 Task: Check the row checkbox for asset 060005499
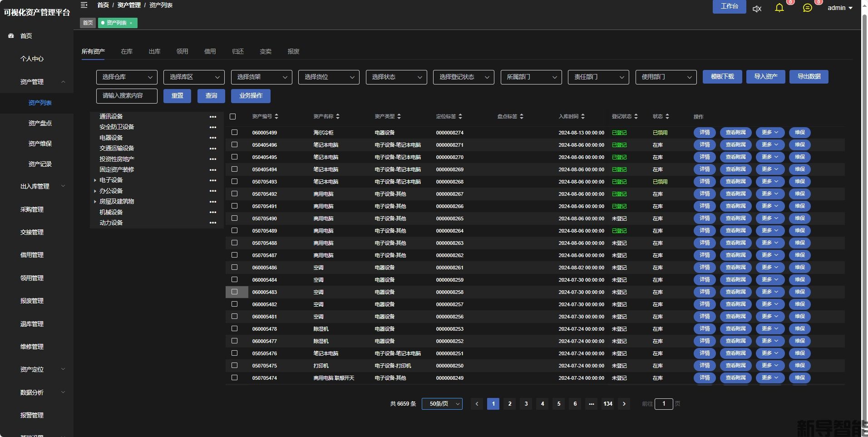click(235, 132)
